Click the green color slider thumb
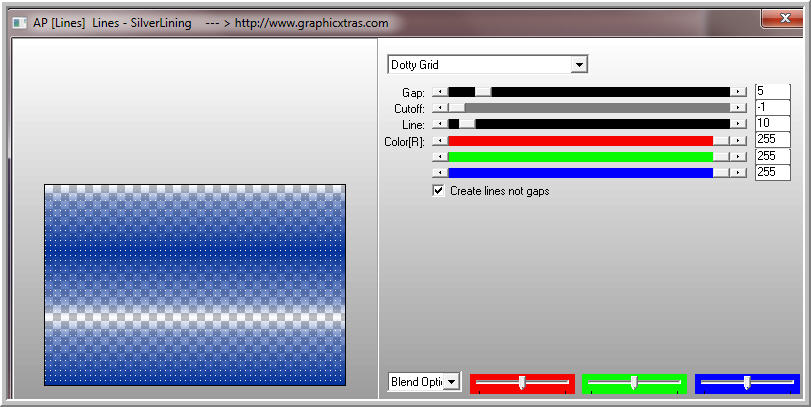811x407 pixels. tap(721, 157)
